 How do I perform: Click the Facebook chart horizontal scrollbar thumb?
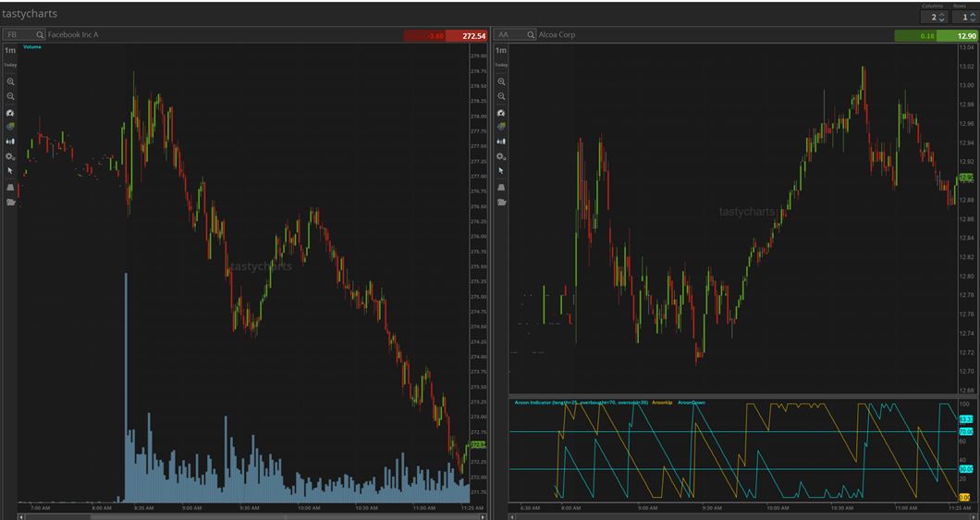click(285, 517)
